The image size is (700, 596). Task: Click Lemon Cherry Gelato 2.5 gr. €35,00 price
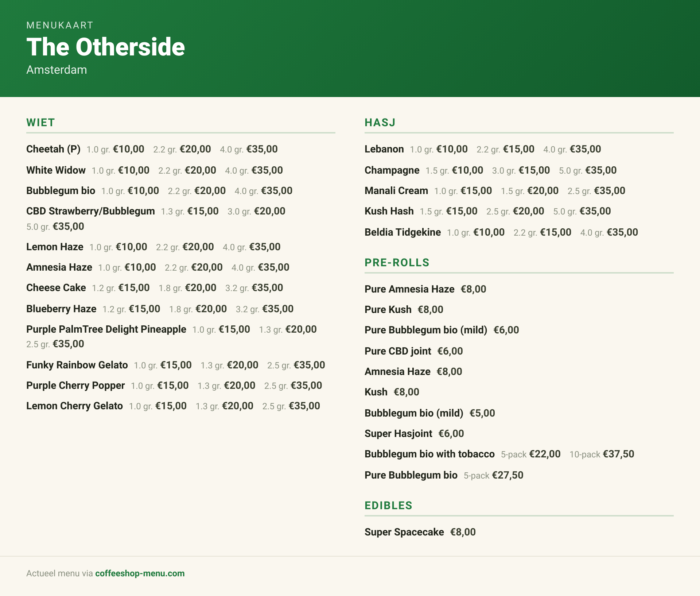(x=291, y=406)
